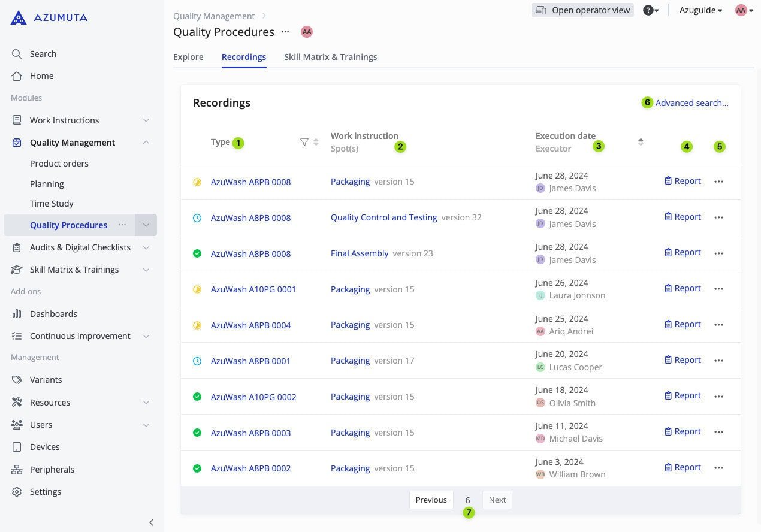Collapse the left sidebar
Screen dimensions: 761x532
(x=151, y=522)
